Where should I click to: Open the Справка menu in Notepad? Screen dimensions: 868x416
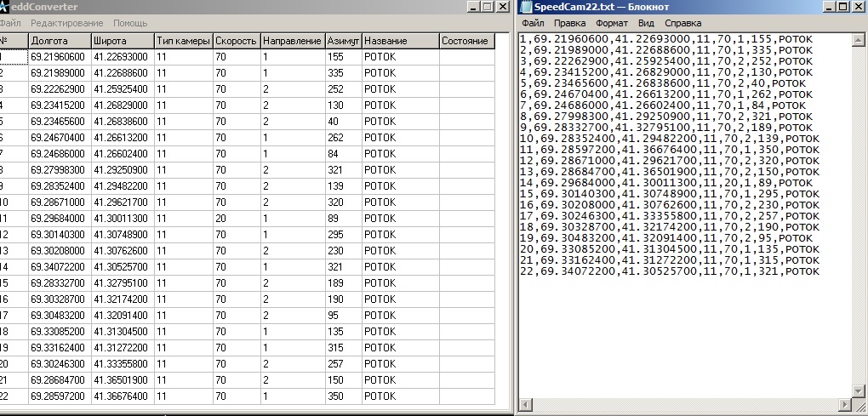click(x=682, y=23)
